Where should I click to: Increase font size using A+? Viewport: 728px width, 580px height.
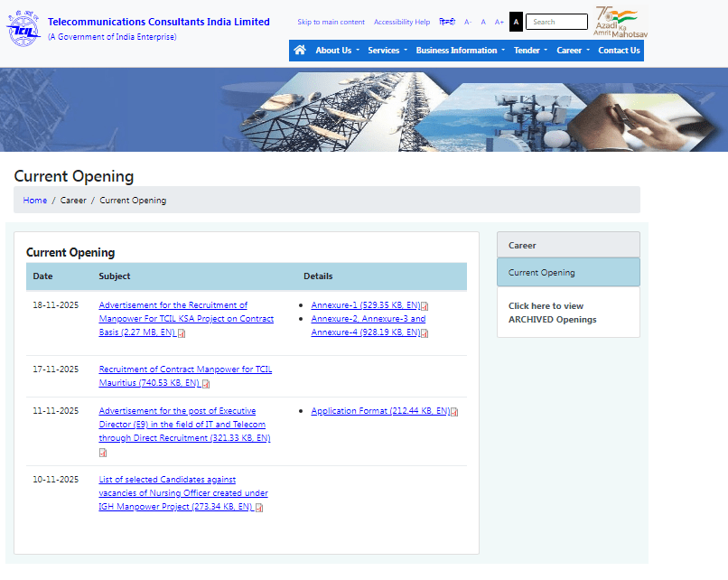(x=499, y=22)
